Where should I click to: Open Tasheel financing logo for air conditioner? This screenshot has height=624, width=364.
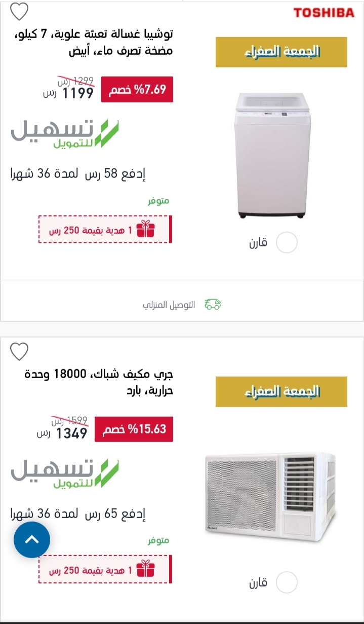tap(65, 474)
